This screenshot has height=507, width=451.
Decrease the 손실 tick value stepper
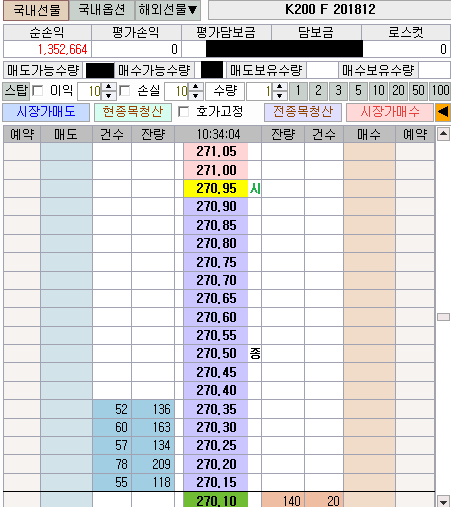click(x=196, y=95)
